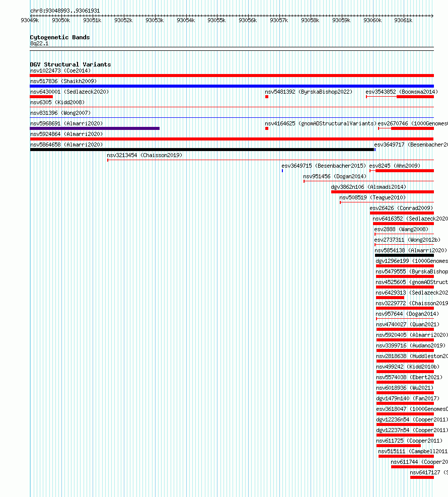This screenshot has width=448, height=497.
Task: Click the 8q22.1 cytogenetic band label
Action: 39,43
